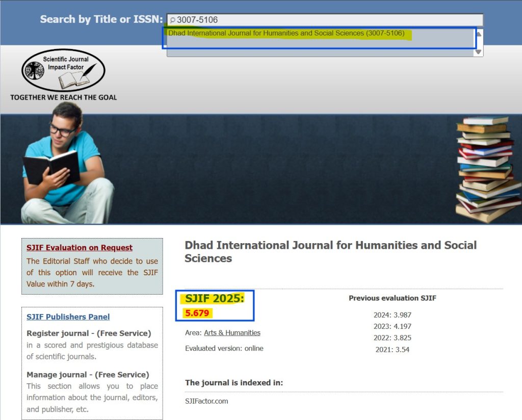
Task: Open the SJIF Publishers Panel link
Action: [x=68, y=317]
